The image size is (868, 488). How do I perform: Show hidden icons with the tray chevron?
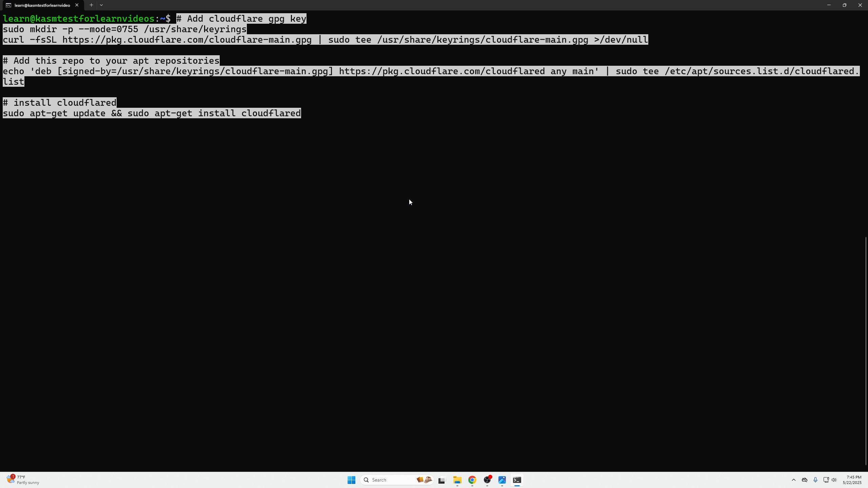click(793, 480)
